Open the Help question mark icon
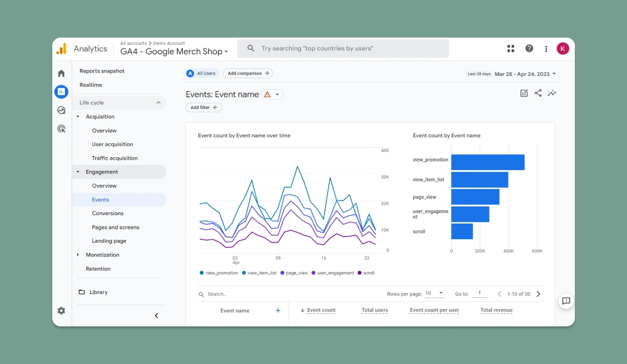Viewport: 627px width, 364px height. (x=529, y=49)
